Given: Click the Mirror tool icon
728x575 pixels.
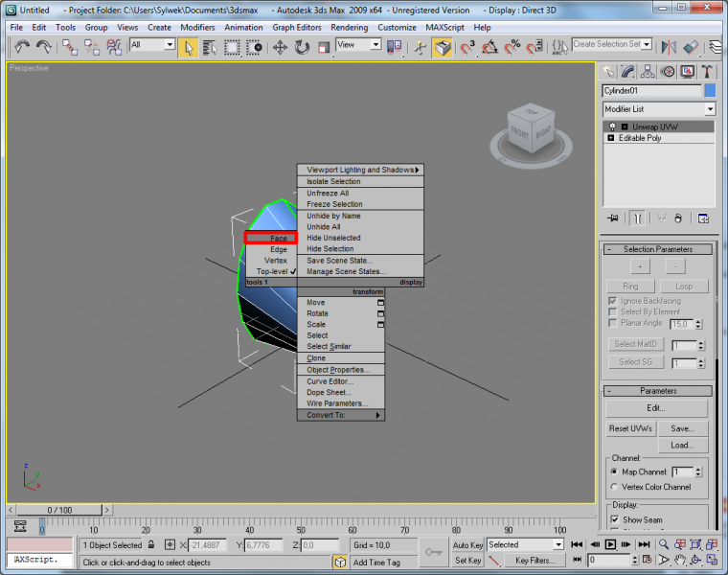Looking at the screenshot, I should click(668, 46).
